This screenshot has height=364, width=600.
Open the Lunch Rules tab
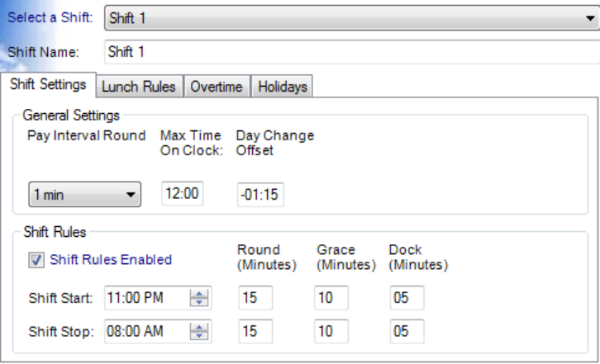139,87
